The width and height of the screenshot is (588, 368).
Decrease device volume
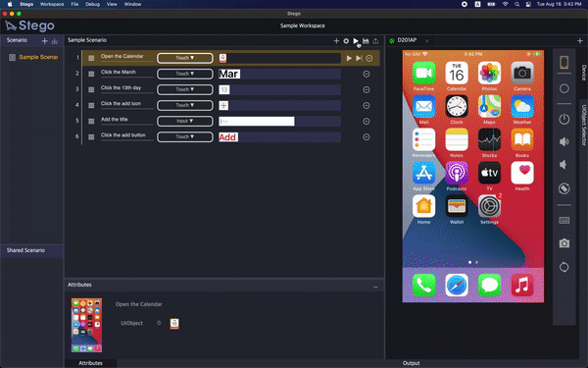pyautogui.click(x=563, y=165)
